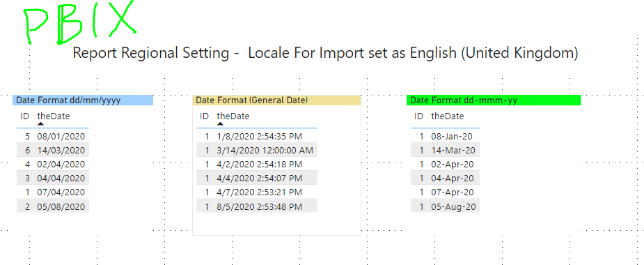644x265 pixels.
Task: Select the report title about Locale For Import
Action: 325,53
